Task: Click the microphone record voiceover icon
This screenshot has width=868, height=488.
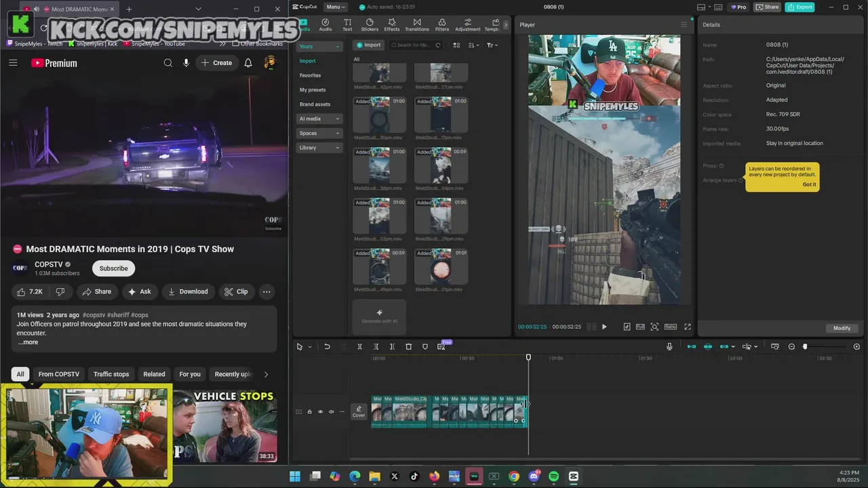Action: point(669,346)
